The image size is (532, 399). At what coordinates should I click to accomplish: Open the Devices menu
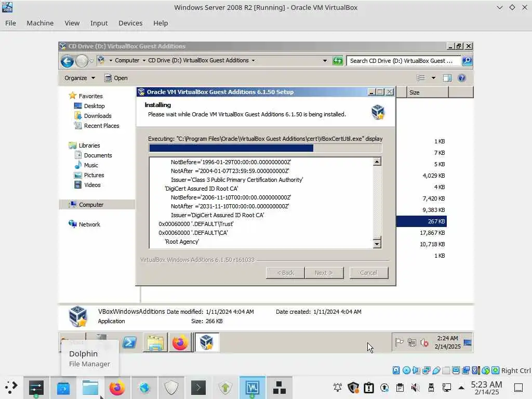tap(130, 23)
